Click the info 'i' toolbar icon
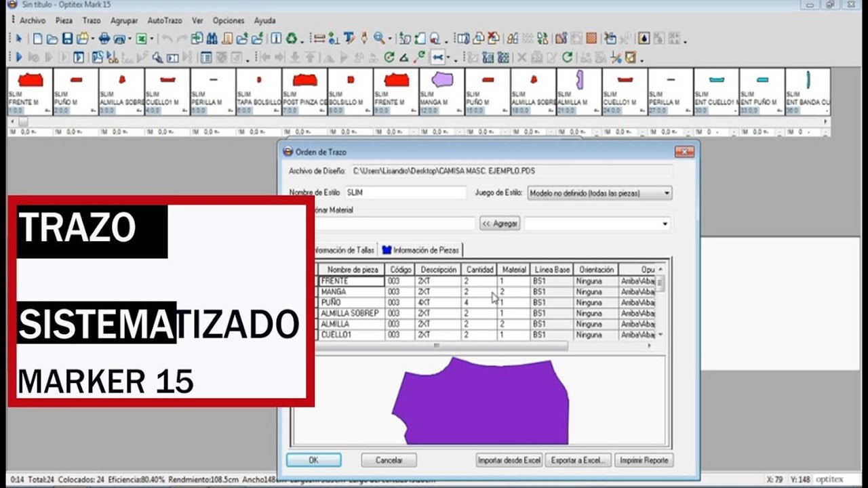868x488 pixels. 276,39
